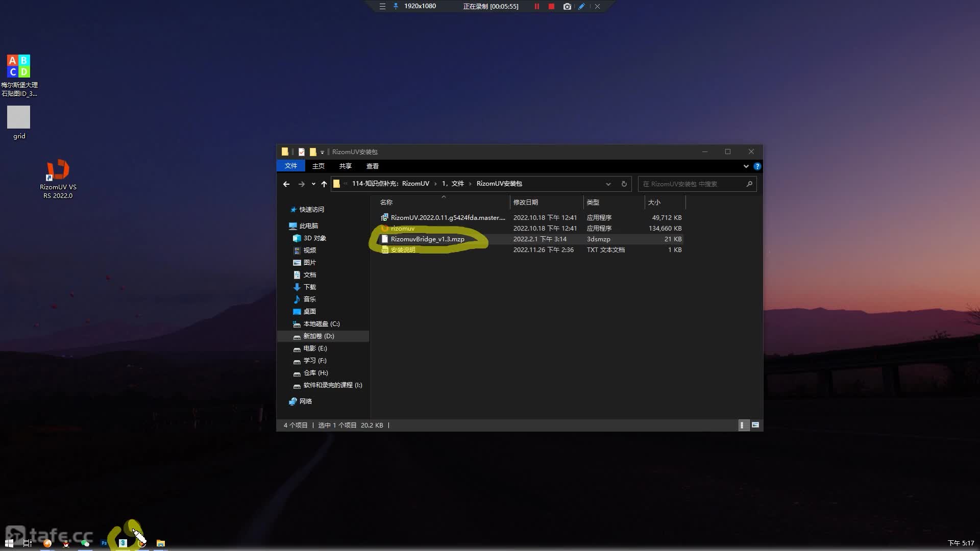
Task: Open 图片 folder in navigation pane
Action: tap(305, 263)
